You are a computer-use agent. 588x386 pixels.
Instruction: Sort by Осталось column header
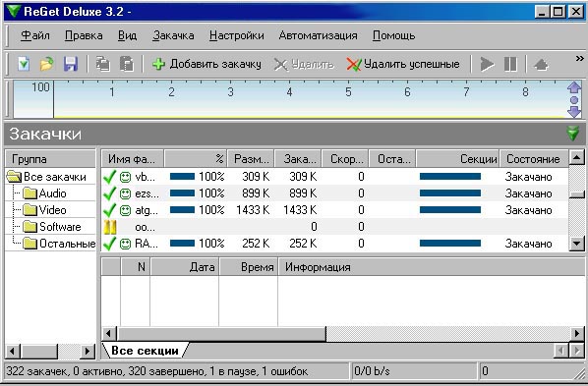tap(392, 159)
